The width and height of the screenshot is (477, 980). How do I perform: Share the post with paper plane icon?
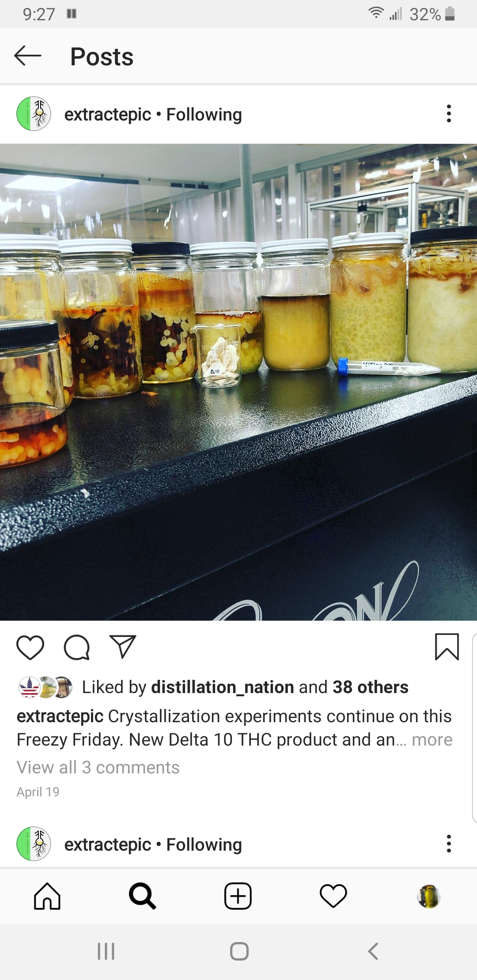click(x=122, y=647)
